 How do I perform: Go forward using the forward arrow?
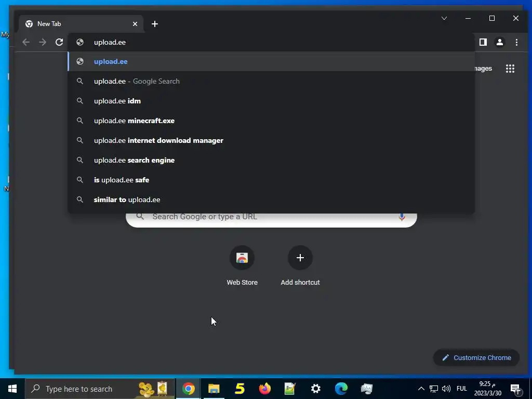(x=43, y=42)
